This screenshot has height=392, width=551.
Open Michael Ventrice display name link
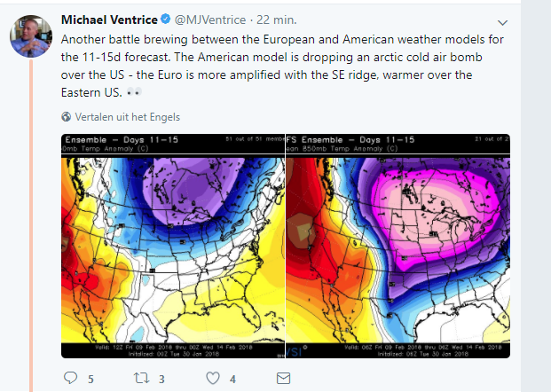click(109, 20)
